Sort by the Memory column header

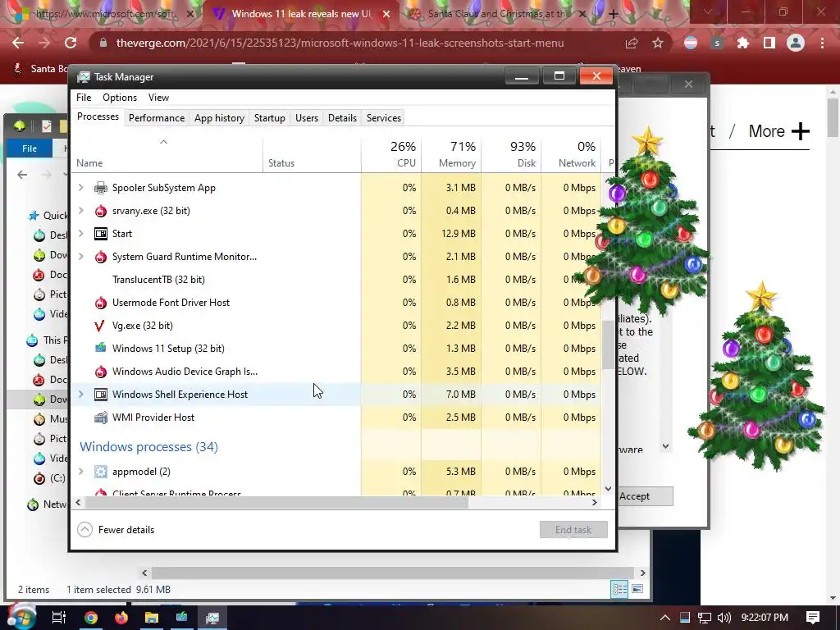click(451, 154)
